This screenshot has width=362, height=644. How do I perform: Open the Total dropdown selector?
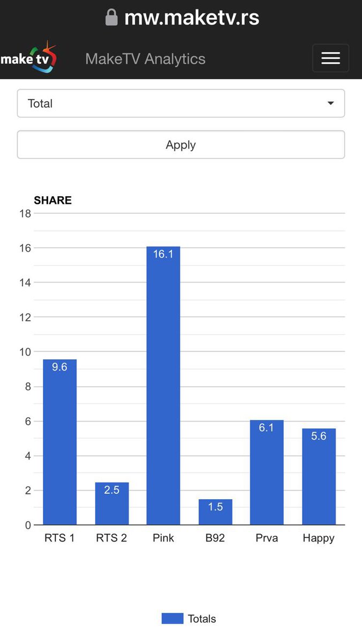coord(180,103)
